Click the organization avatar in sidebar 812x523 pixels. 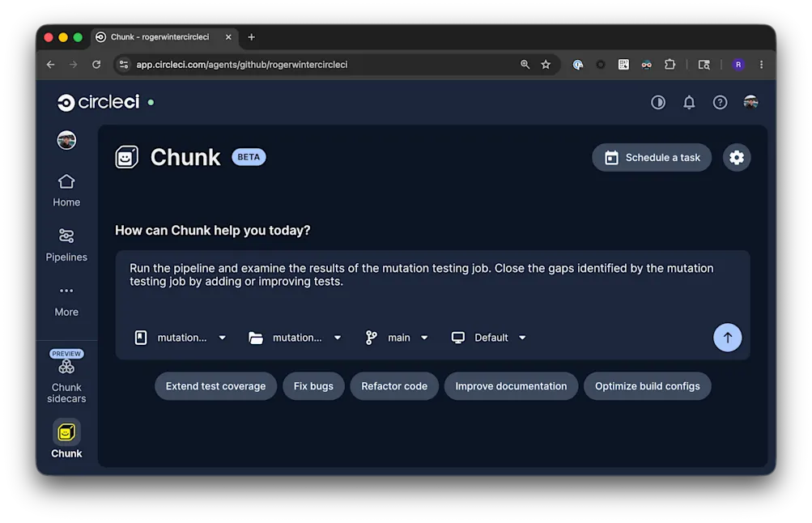tap(66, 140)
